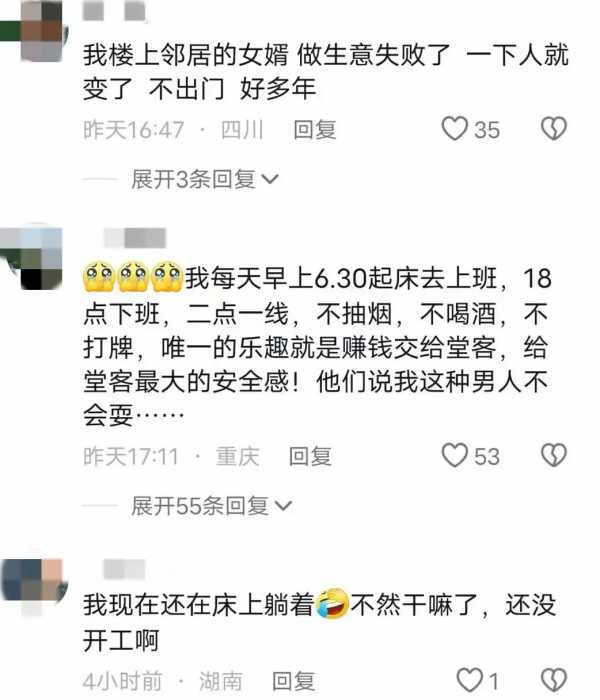Like the Chongqing comment with 53 likes
600x700 pixels.
(x=454, y=455)
